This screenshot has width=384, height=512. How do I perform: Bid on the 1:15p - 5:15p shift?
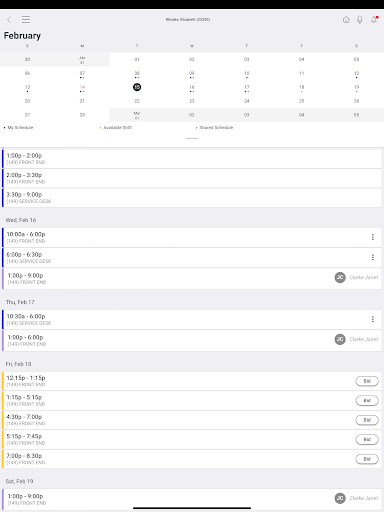point(367,400)
